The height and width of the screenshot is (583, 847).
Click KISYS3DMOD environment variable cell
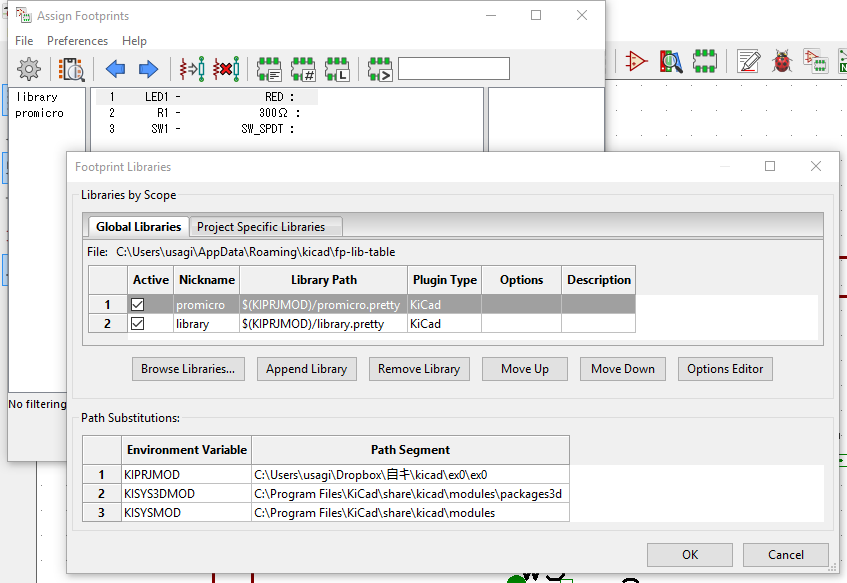coord(186,494)
